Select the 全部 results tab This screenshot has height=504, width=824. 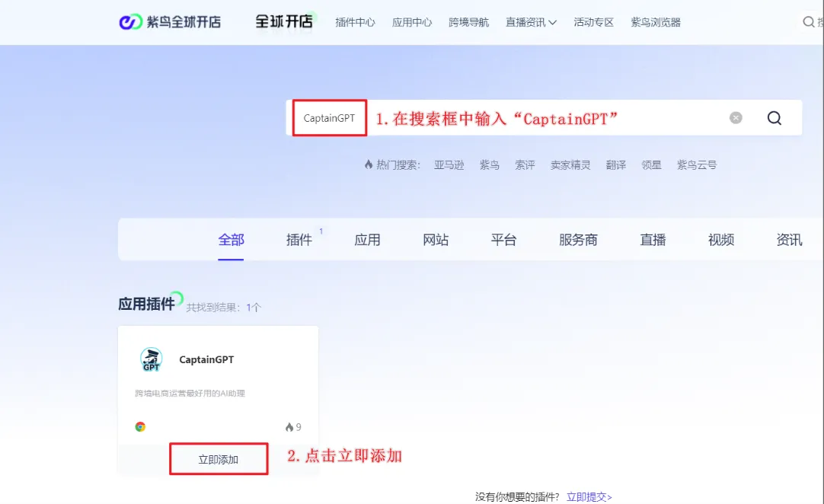tap(232, 240)
